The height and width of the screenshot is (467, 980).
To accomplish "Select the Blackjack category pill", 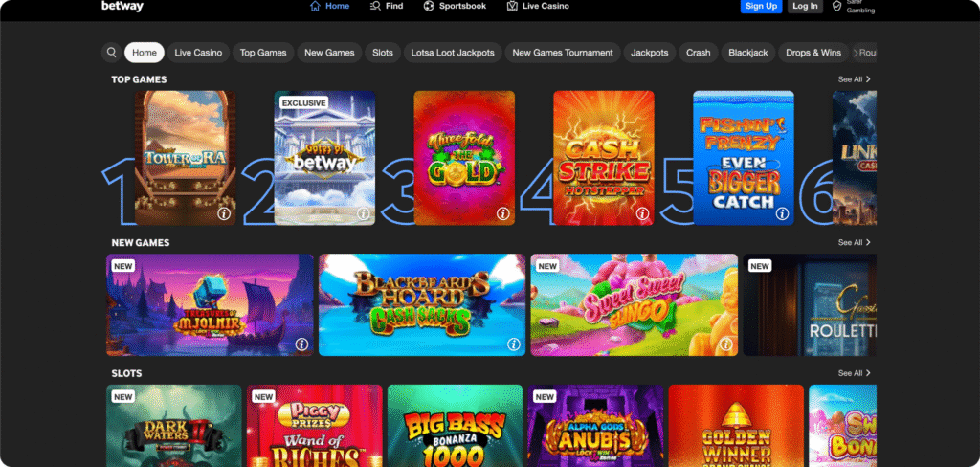I will [748, 53].
